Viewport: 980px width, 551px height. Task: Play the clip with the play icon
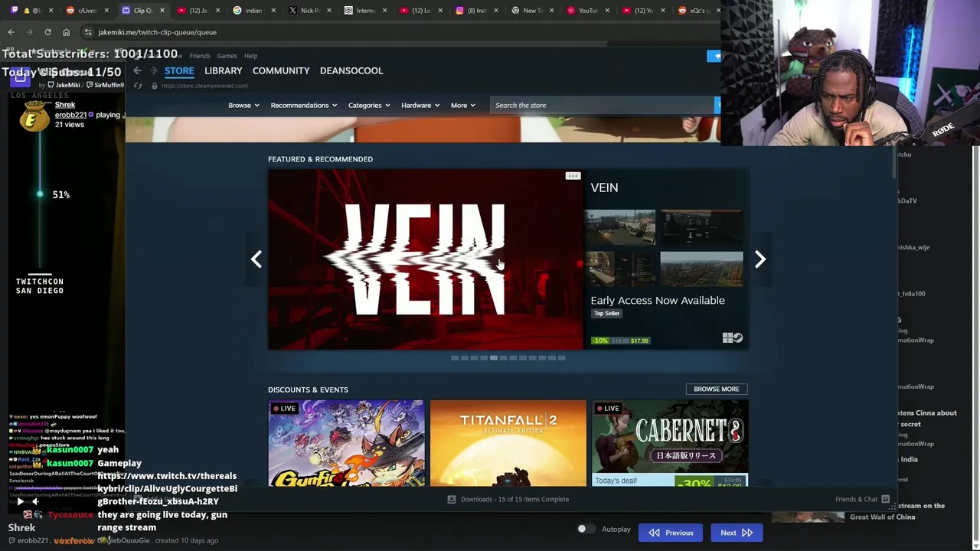click(x=20, y=502)
